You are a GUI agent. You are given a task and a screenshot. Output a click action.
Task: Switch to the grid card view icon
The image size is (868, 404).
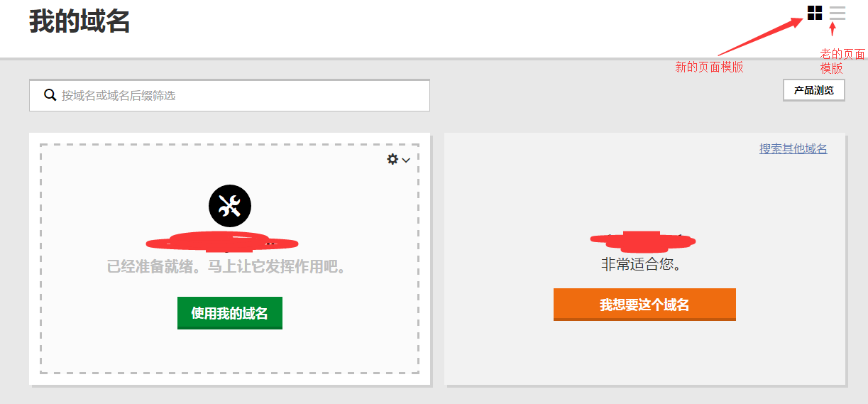point(815,13)
